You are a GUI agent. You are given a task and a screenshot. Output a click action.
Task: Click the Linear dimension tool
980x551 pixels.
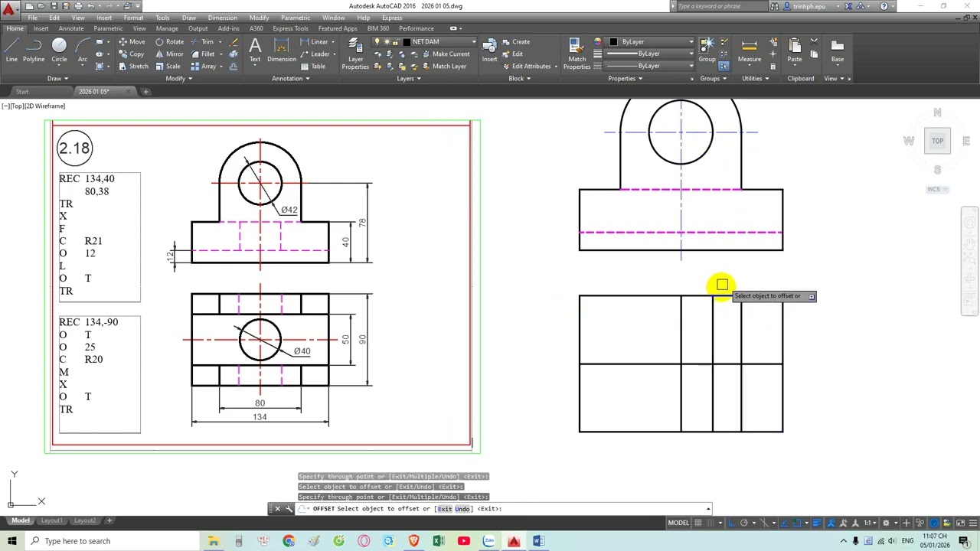pos(315,42)
